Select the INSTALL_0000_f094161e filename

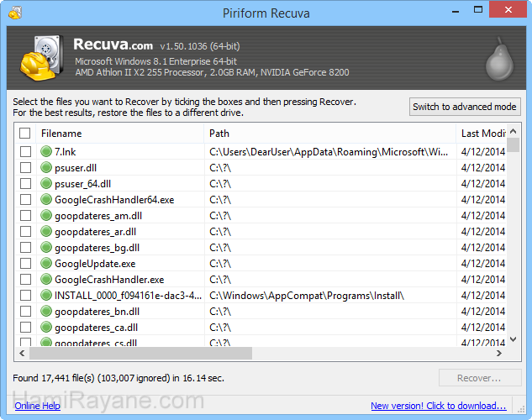(x=129, y=295)
